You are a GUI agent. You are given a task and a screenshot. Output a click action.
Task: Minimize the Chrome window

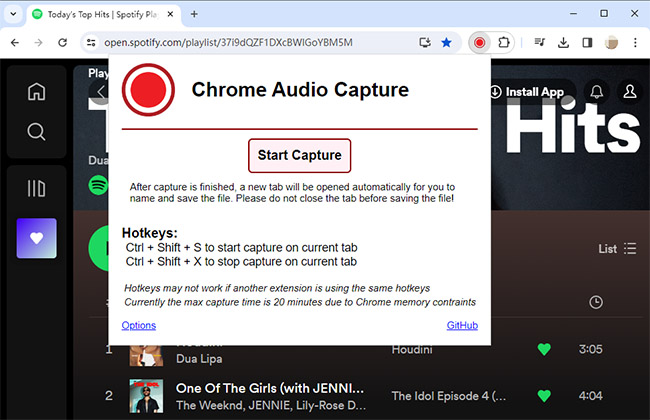click(x=573, y=14)
